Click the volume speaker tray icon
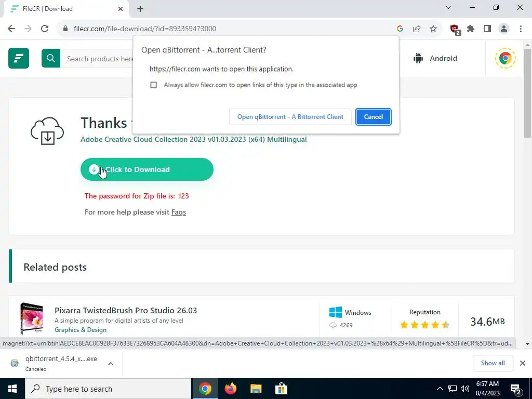This screenshot has height=399, width=532. pyautogui.click(x=465, y=389)
